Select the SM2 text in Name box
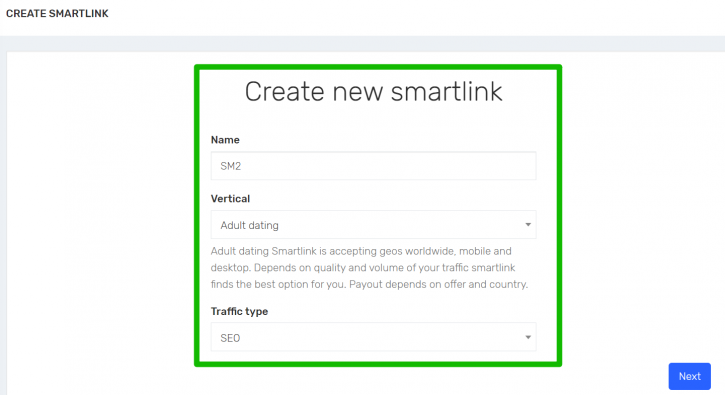This screenshot has width=725, height=395. [231, 166]
